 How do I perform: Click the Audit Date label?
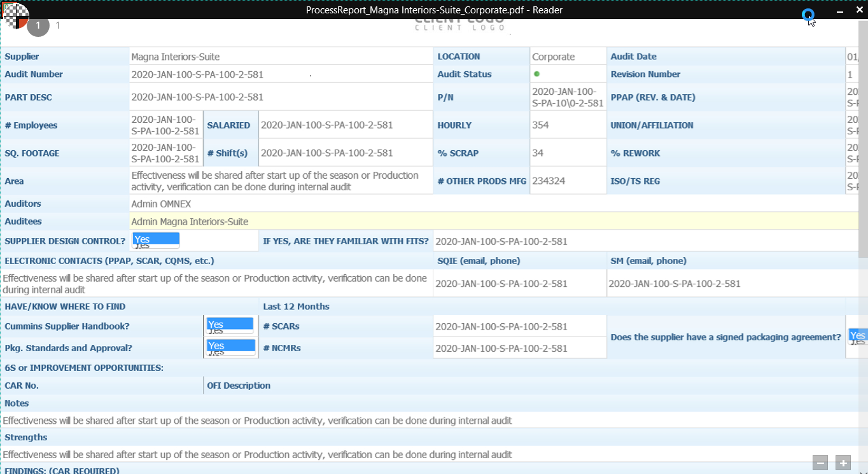click(x=633, y=57)
